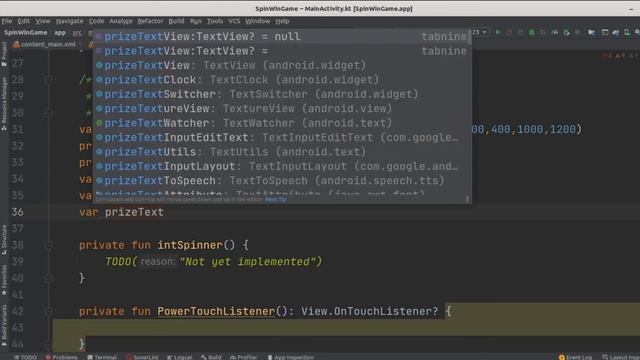Open the Resource Manager sidebar tab
This screenshot has width=640, height=360.
point(4,104)
